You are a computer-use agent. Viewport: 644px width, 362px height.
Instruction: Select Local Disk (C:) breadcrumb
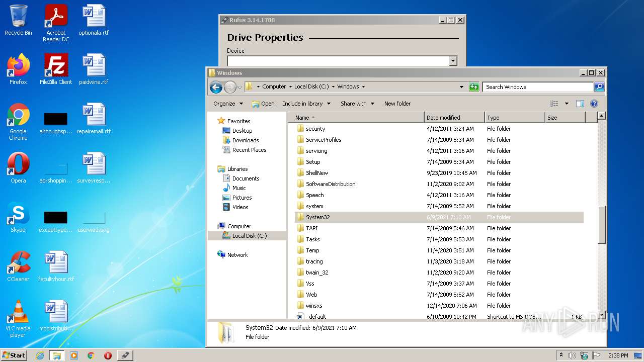[x=311, y=86]
